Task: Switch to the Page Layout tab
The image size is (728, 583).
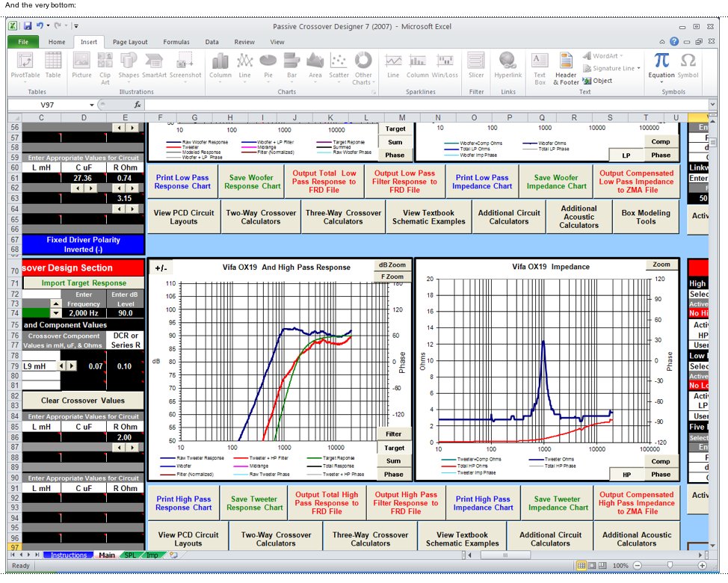Action: point(130,42)
